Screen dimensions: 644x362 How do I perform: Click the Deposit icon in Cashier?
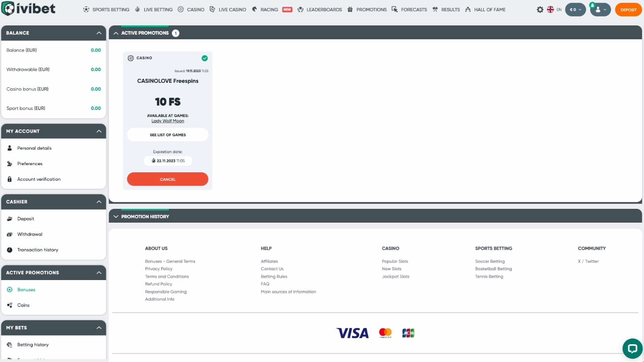point(10,219)
